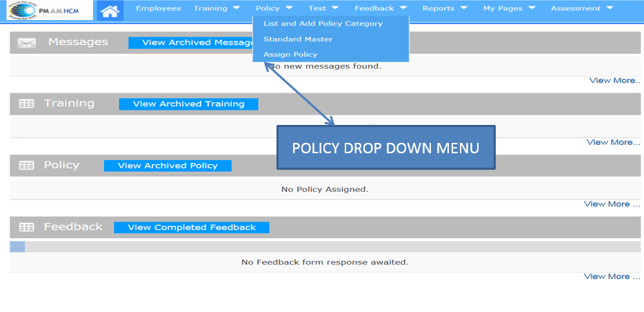This screenshot has height=312, width=644.
Task: Click the Feedback section heading
Action: click(73, 227)
